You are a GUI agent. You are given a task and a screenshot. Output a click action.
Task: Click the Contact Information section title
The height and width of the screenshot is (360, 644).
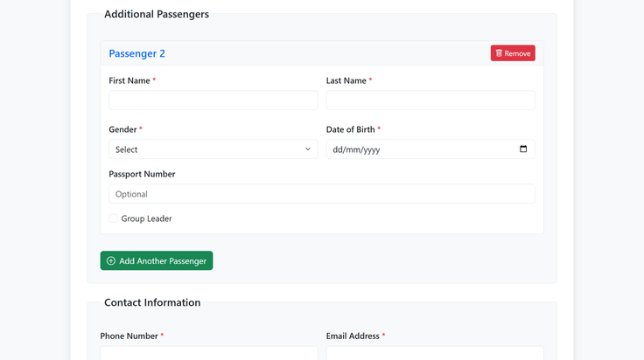152,302
